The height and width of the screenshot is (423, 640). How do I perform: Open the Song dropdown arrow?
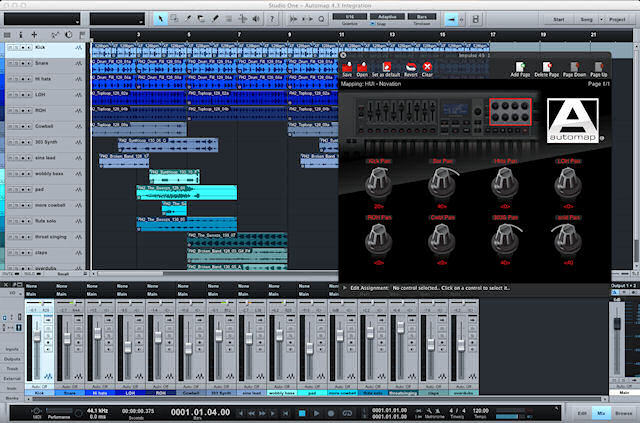pyautogui.click(x=601, y=20)
